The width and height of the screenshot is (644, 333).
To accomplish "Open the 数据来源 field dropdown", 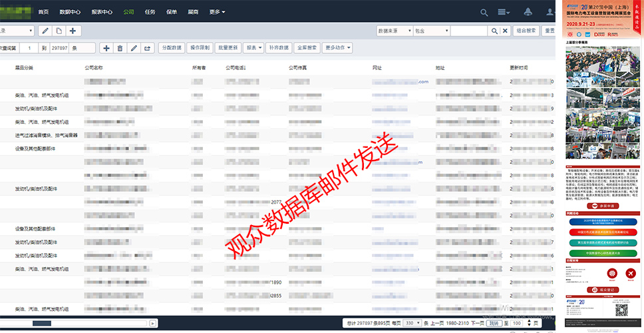I will tap(395, 31).
